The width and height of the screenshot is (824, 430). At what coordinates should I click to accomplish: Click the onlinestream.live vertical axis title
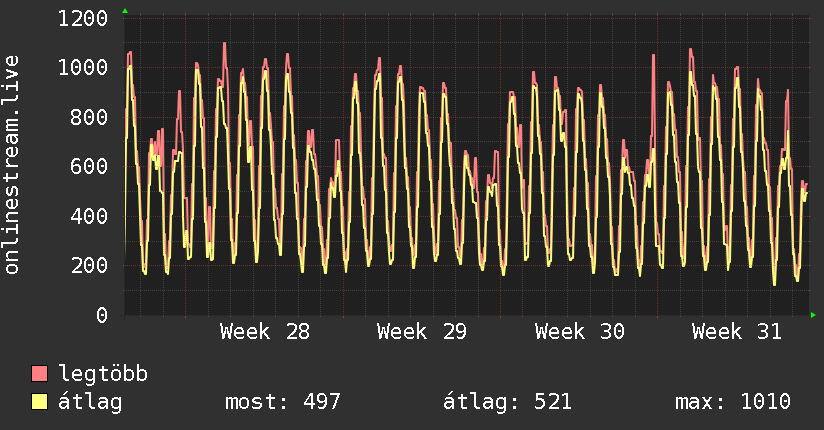12,165
